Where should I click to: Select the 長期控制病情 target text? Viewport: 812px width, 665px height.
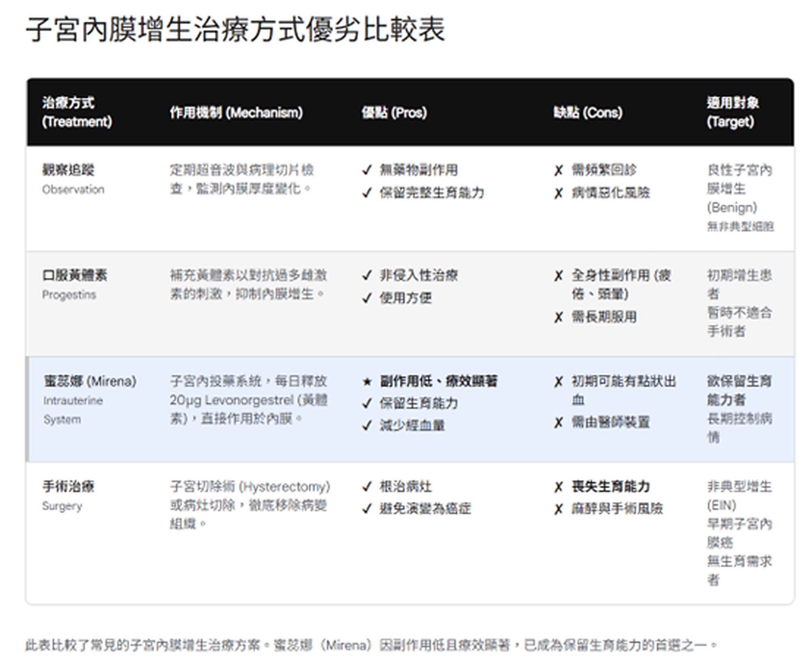coord(739,428)
